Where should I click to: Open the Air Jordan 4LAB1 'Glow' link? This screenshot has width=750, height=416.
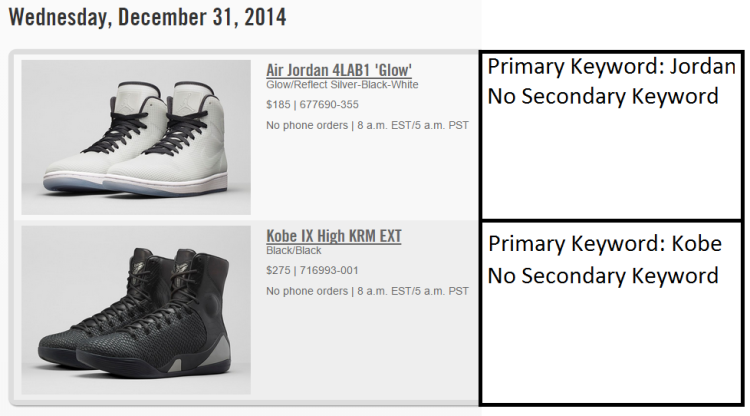[339, 70]
